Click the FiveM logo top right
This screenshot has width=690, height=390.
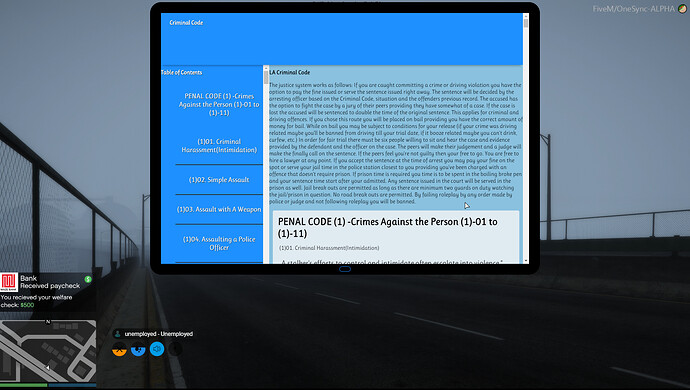[683, 8]
